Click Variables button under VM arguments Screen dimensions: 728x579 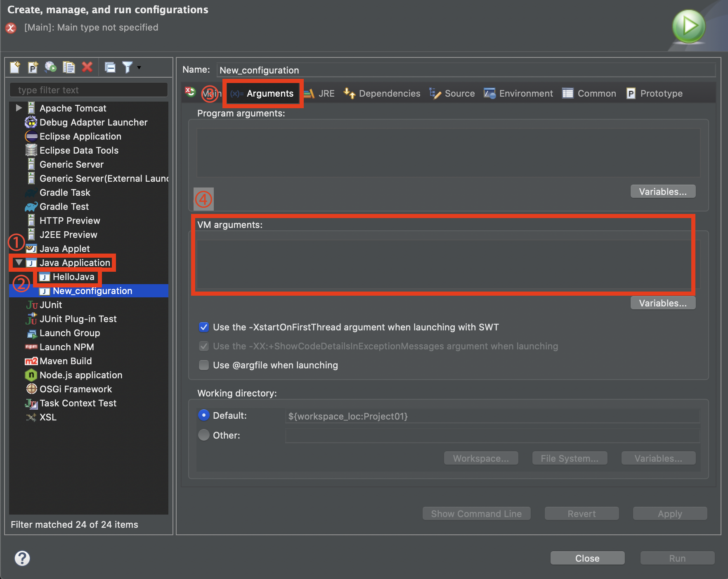click(x=663, y=303)
